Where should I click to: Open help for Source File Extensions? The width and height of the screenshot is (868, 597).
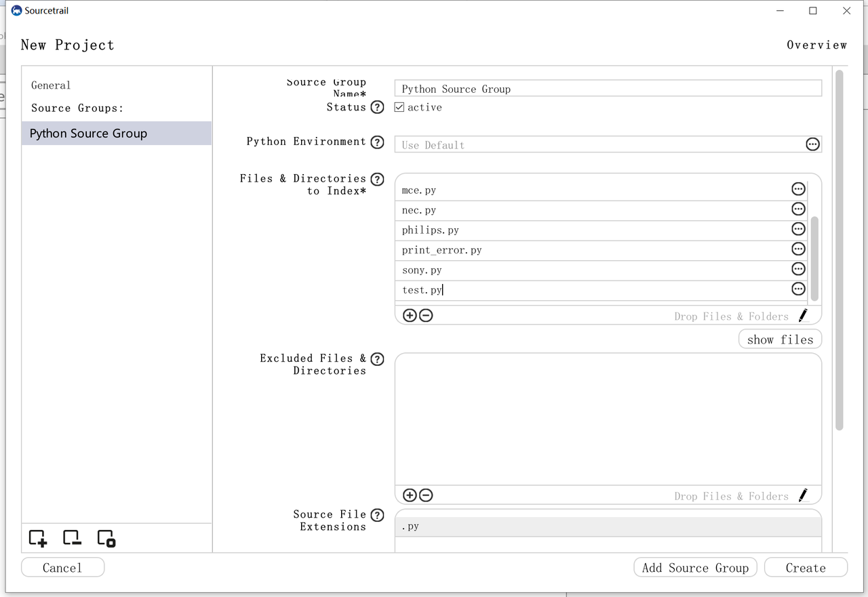(378, 515)
